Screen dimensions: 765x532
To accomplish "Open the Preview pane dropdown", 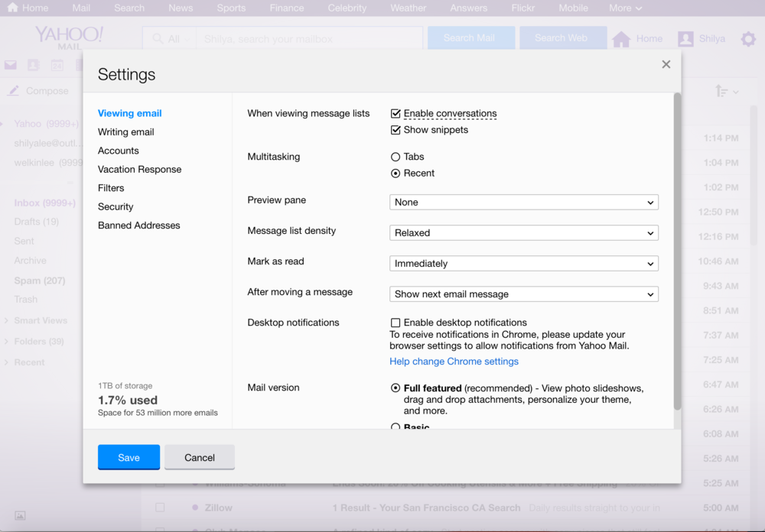I will 524,203.
